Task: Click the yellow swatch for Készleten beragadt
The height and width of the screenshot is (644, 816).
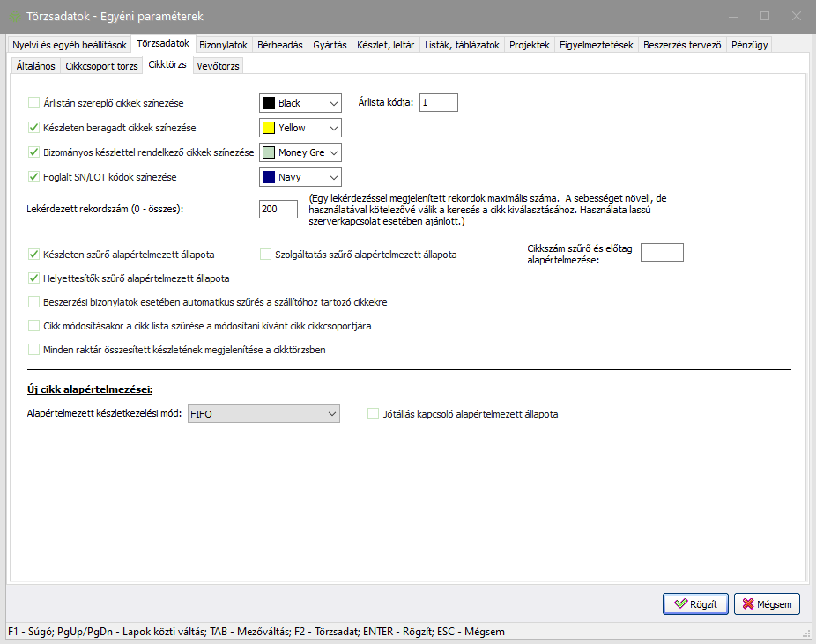Action: click(269, 128)
